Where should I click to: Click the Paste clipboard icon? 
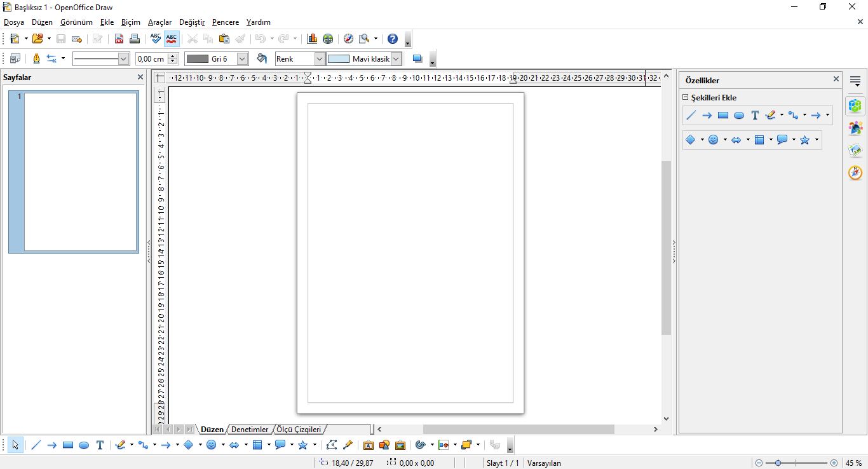click(x=224, y=39)
